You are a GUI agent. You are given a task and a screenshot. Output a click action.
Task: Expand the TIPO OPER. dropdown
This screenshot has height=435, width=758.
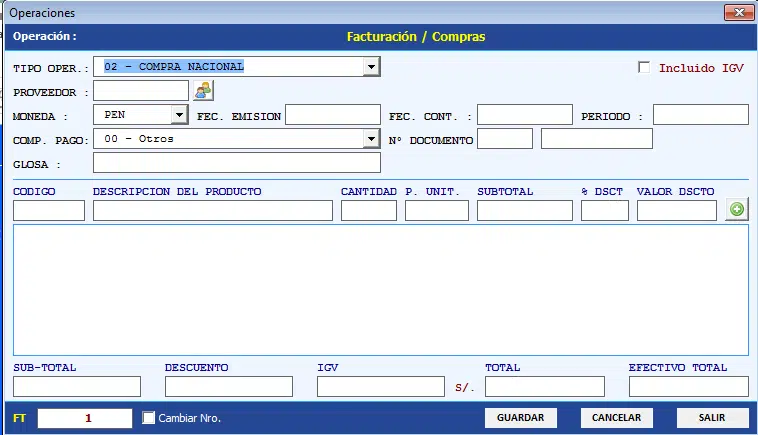tap(371, 67)
